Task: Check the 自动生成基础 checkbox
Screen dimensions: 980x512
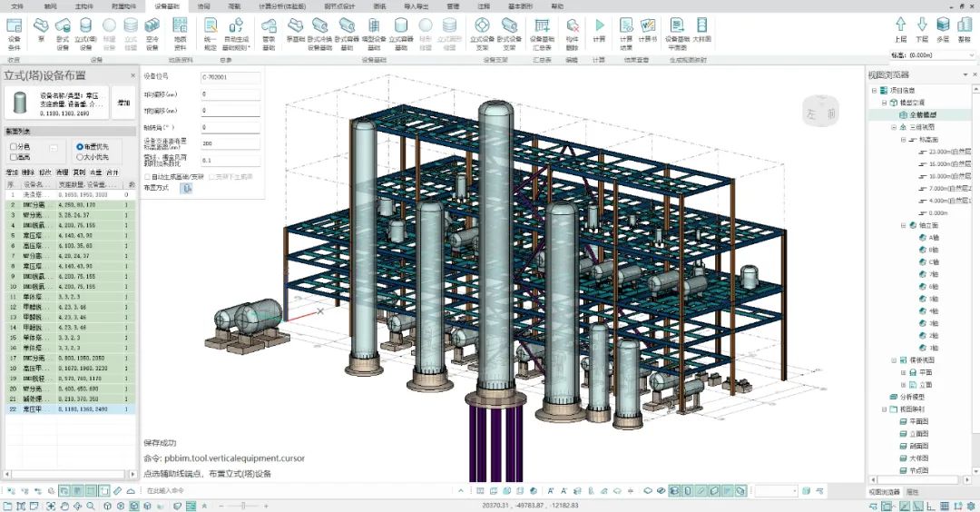Action: point(147,176)
